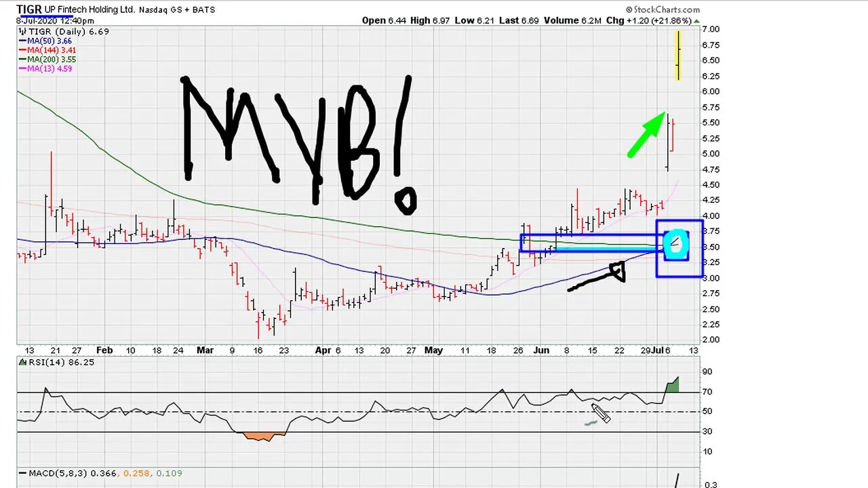Click the green overbought RSI area in July
The width and height of the screenshot is (868, 488).
(672, 386)
